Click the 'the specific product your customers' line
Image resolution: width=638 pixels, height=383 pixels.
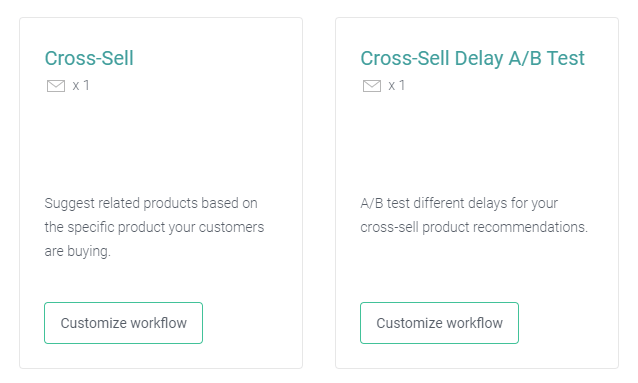(154, 227)
